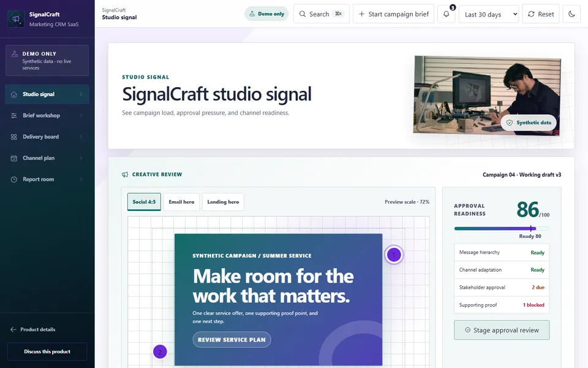Expand Channel plan chevron
Screen dimensions: 588x368
pos(81,158)
